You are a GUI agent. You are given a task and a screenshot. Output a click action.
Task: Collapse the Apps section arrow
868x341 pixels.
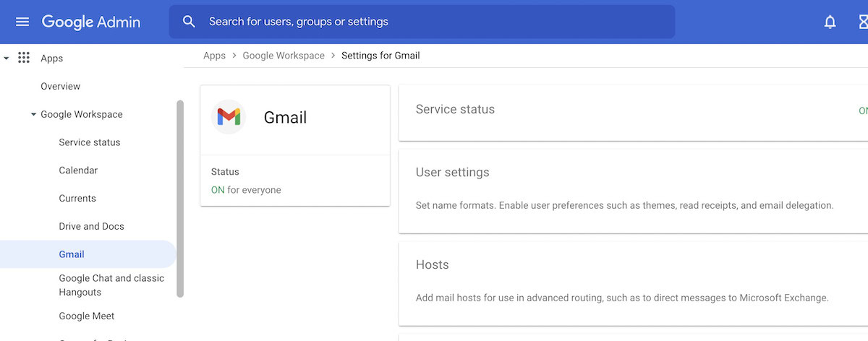(7, 59)
